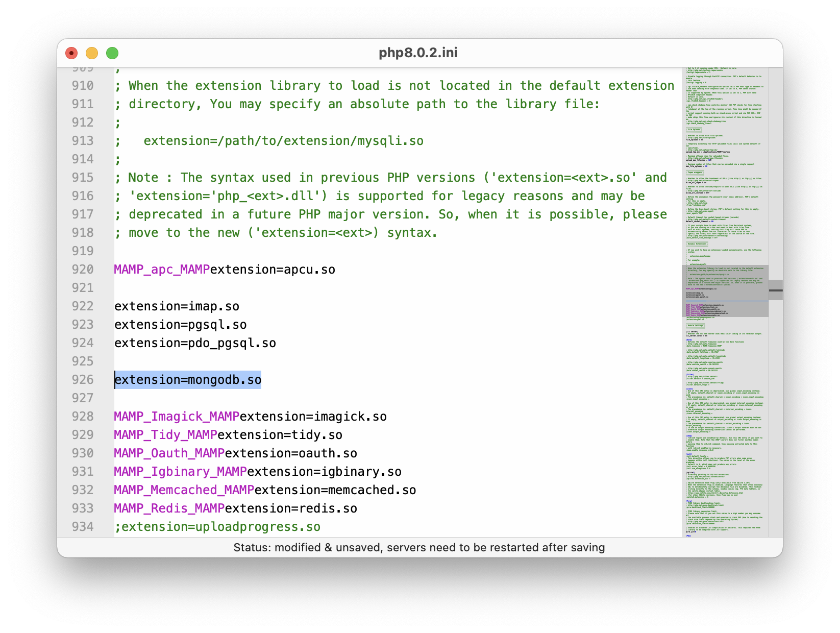Select the MAMP_Redis_MAMPextension=redis.so line
Screen dimensions: 840x633
click(x=235, y=508)
